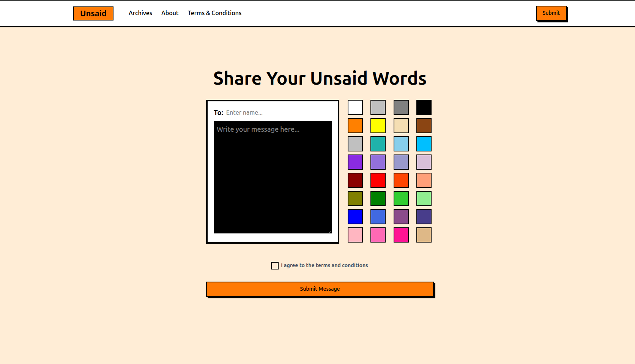Pick the tan swatch beside deep pink
The image size is (635, 364).
tap(424, 235)
